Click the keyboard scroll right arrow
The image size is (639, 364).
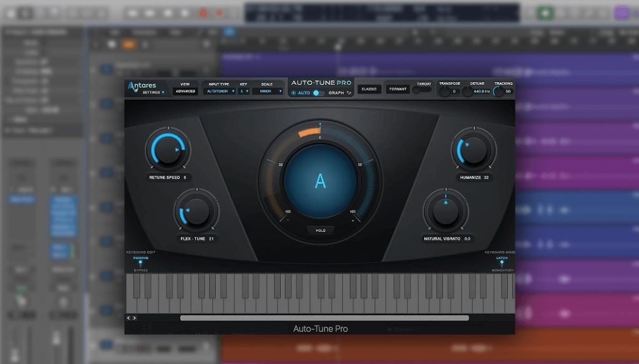tap(135, 318)
